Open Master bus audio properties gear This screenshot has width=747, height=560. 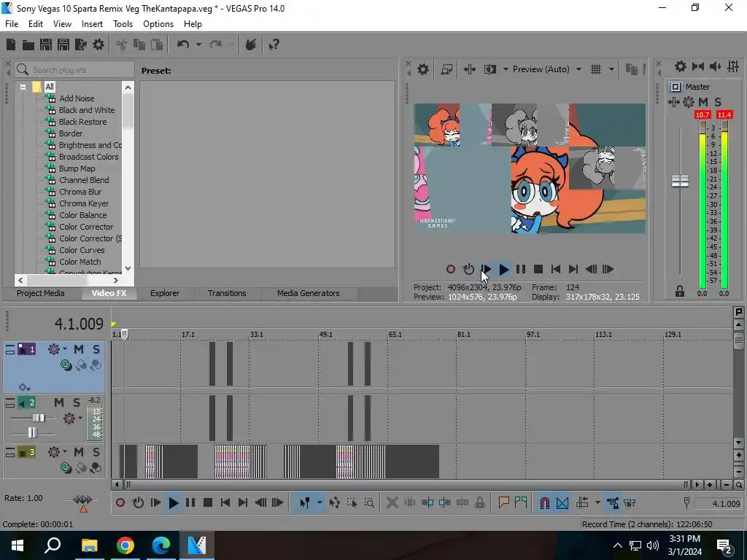(681, 66)
